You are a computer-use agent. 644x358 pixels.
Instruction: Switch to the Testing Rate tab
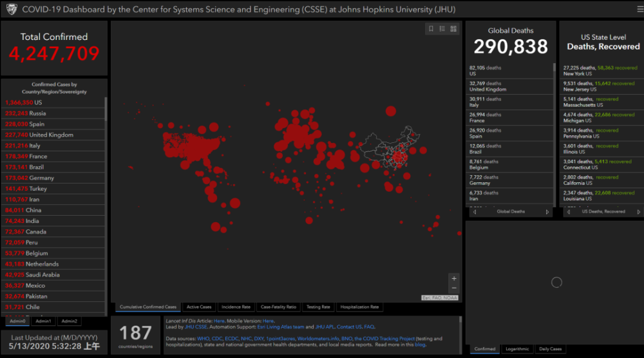click(x=318, y=307)
